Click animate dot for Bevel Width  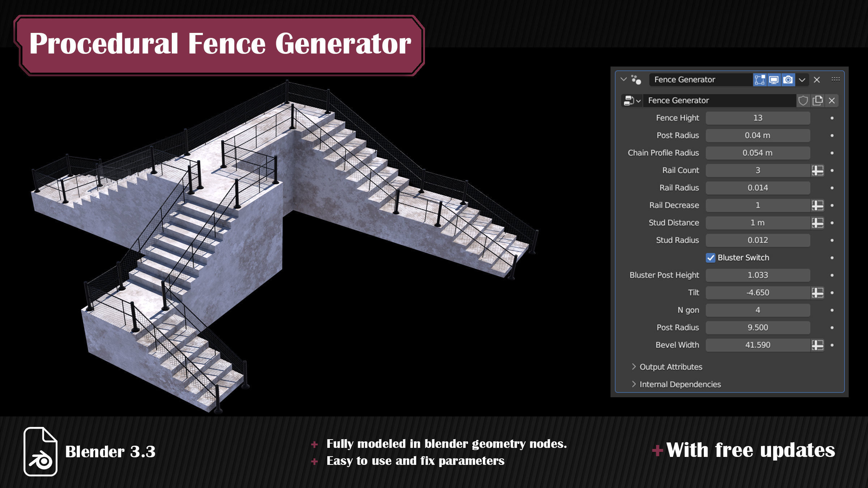tap(832, 345)
